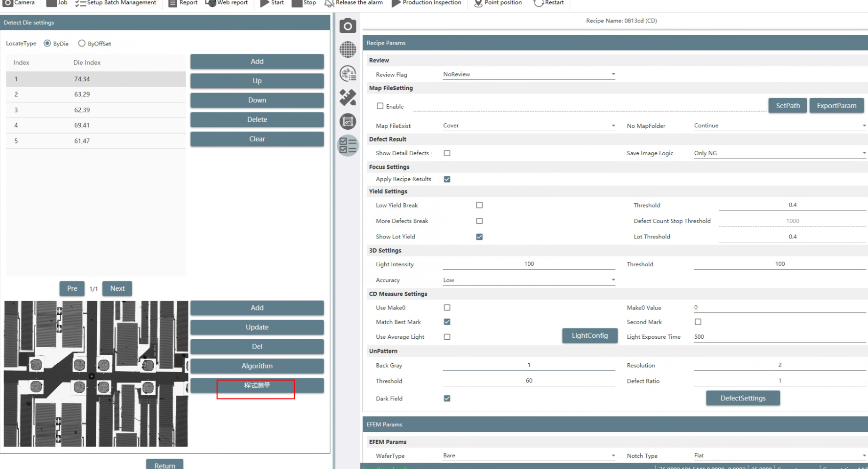Viewport: 868px width, 469px height.
Task: Click the LightConfig button
Action: 589,336
